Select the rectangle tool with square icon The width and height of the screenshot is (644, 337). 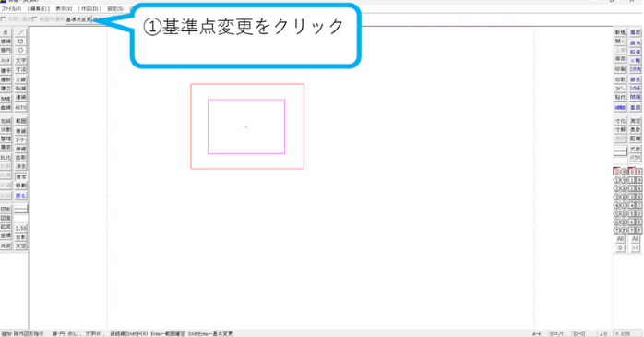coord(20,42)
